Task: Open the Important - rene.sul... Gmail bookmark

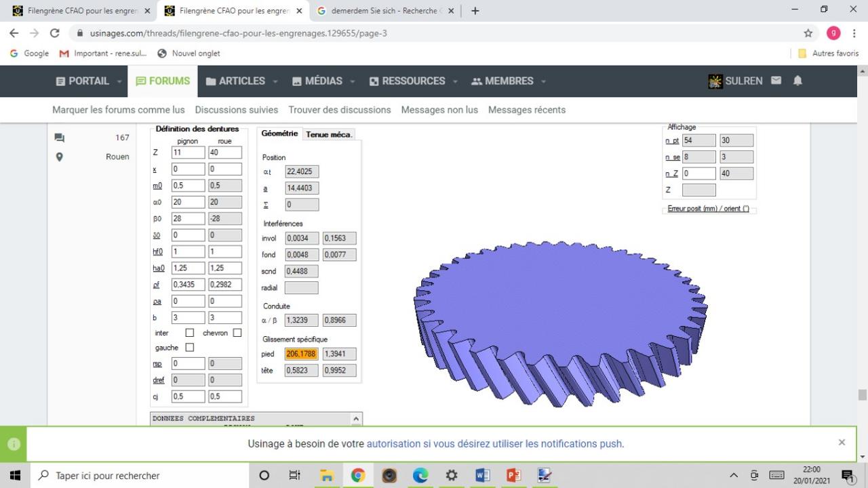Action: [103, 53]
